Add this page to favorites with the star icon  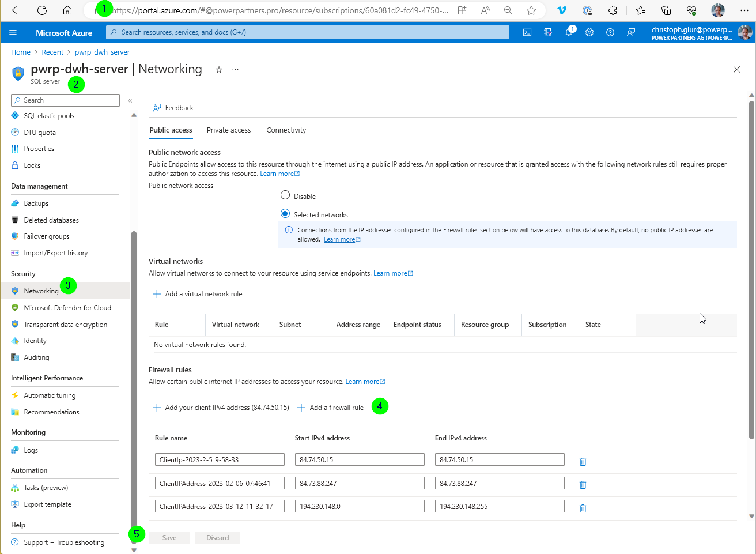[531, 10]
